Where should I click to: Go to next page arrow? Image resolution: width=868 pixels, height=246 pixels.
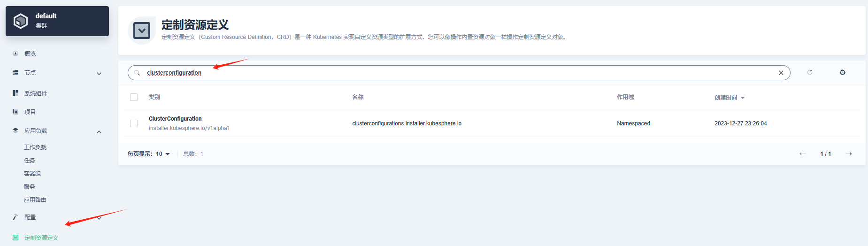[849, 154]
